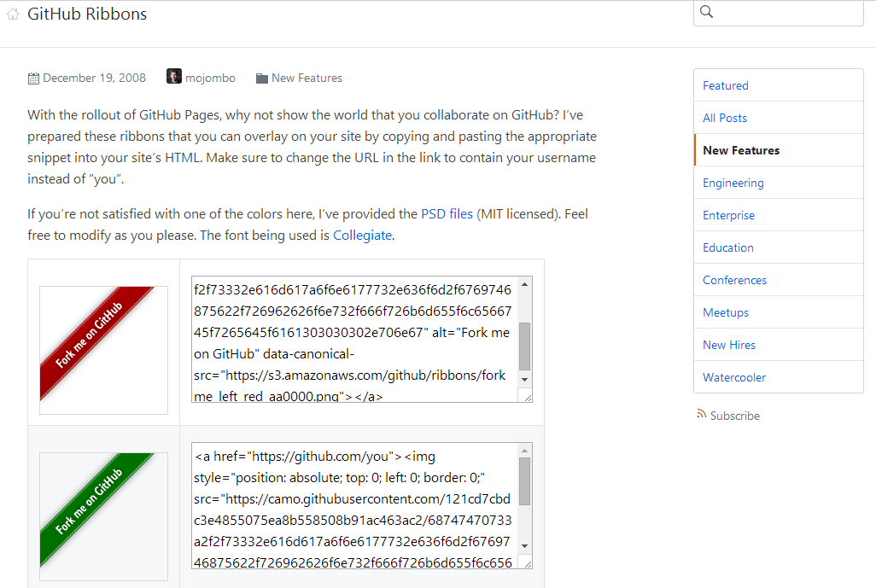Click the GitHub Ribbons post title
Viewport: 876px width, 588px height.
pyautogui.click(x=87, y=14)
